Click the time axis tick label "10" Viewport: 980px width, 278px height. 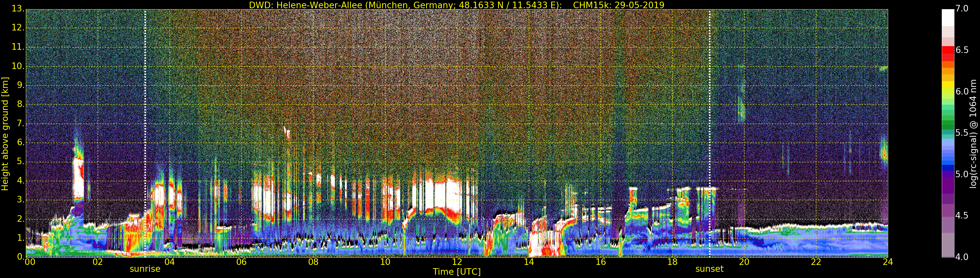385,262
